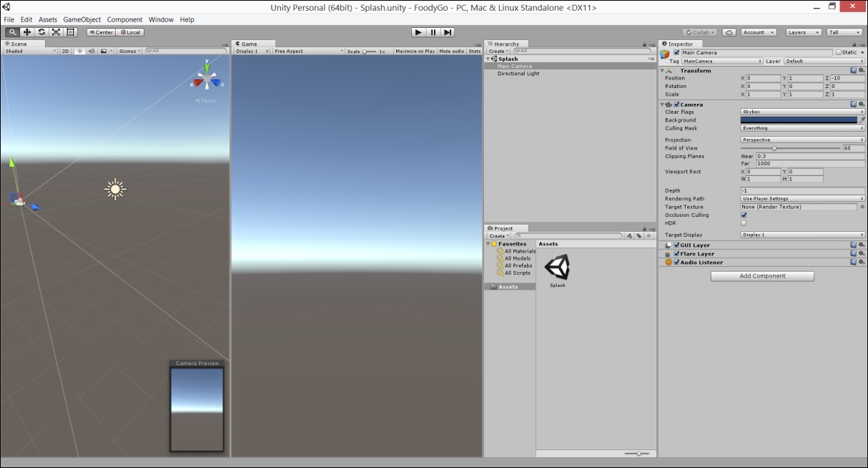
Task: Open the Cloud services icon
Action: 729,32
